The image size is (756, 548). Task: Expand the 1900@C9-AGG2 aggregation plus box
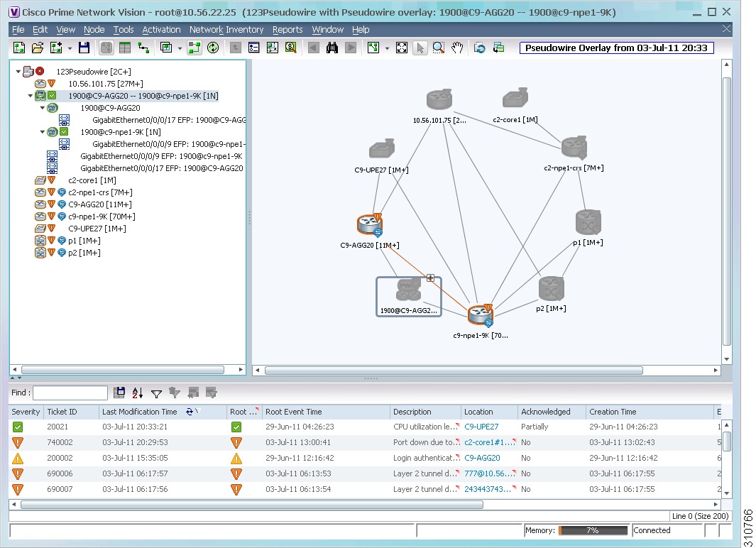[431, 278]
